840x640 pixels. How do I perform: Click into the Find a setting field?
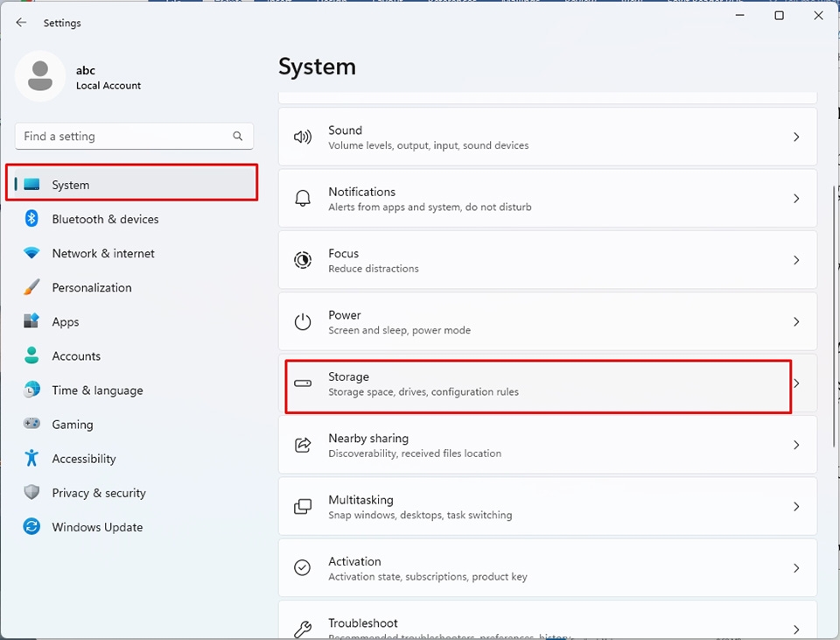tap(134, 137)
